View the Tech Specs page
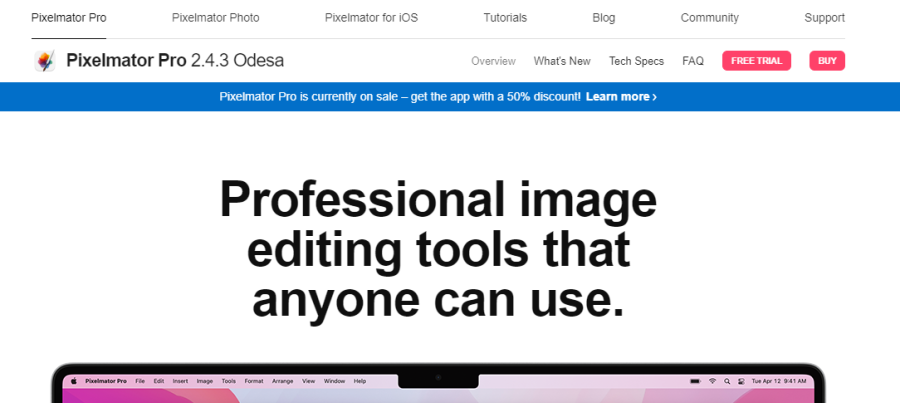 coord(637,61)
